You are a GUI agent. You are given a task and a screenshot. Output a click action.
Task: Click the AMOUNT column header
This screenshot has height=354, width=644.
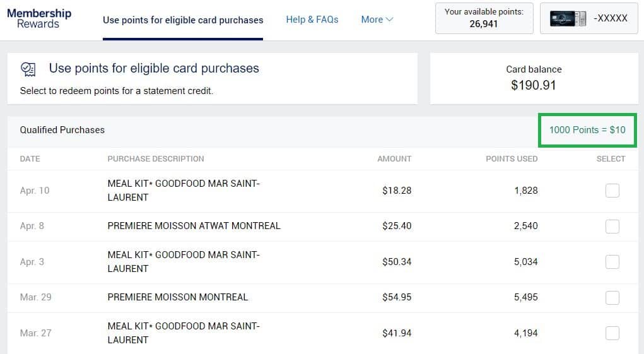pyautogui.click(x=394, y=159)
